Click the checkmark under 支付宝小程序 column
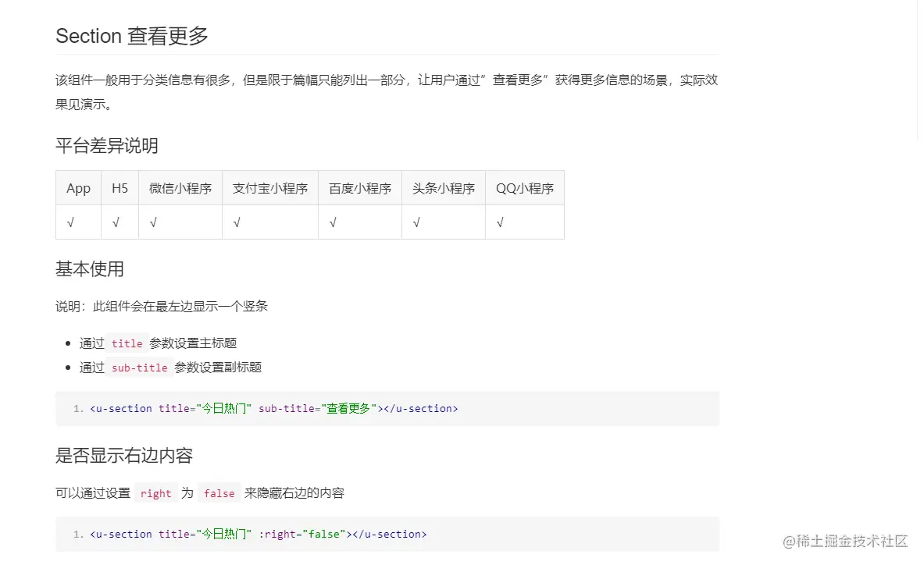Screen dimensions: 924x565 click(237, 222)
